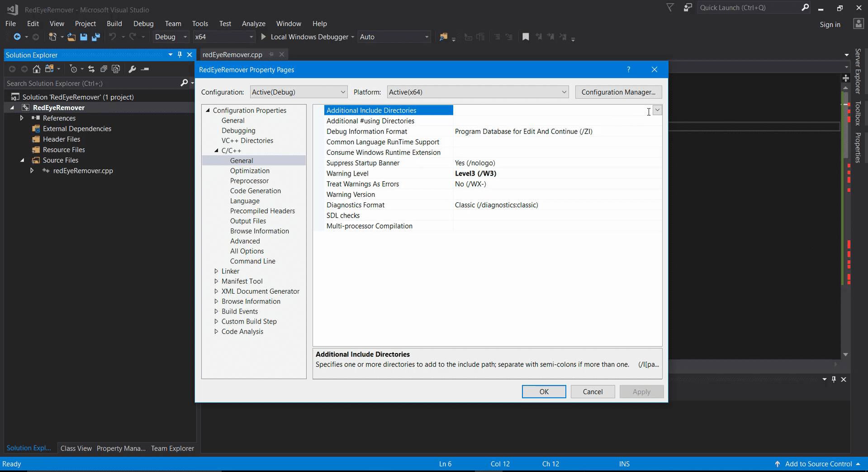Close the Solution Explorer panel
This screenshot has height=472, width=868.
pyautogui.click(x=190, y=55)
